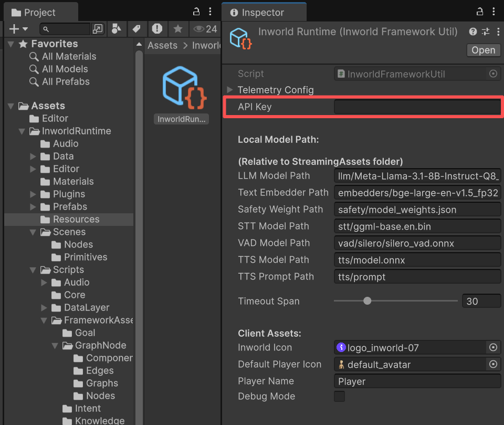Expand the Plugins folder
This screenshot has height=425, width=504.
coord(33,194)
